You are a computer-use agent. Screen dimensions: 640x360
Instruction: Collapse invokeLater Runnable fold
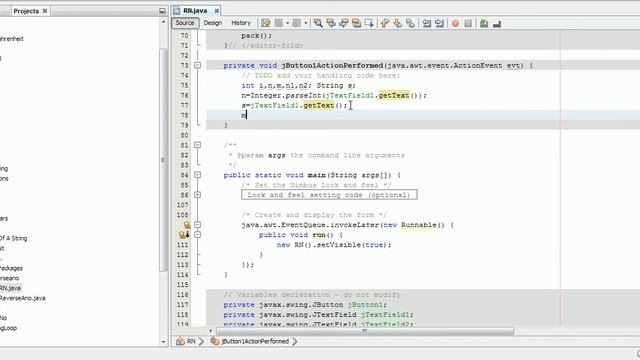(x=198, y=224)
